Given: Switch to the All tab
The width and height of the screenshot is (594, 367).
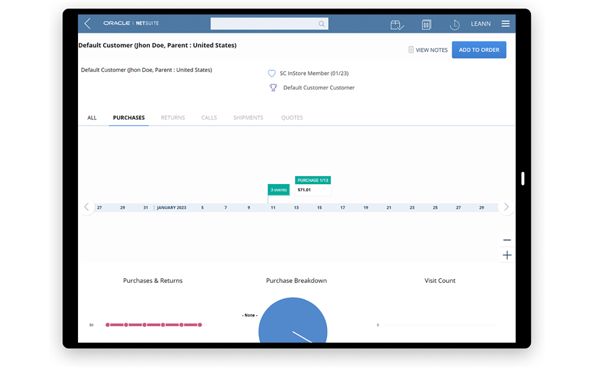Looking at the screenshot, I should click(92, 118).
